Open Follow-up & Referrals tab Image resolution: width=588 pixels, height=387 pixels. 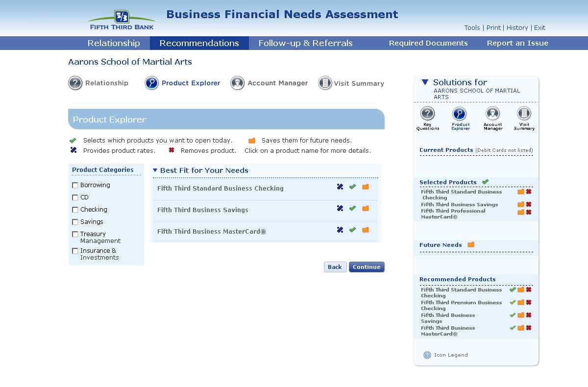click(x=305, y=43)
